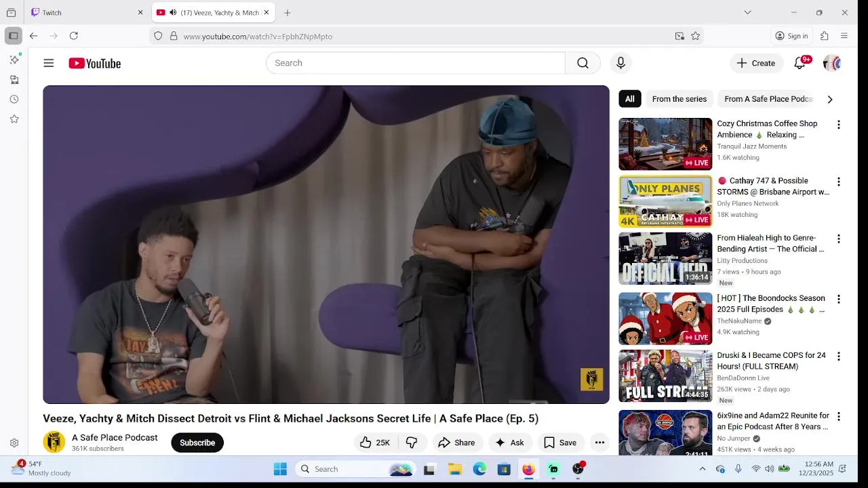Click A Safe Place Podcast channel avatar

[x=54, y=442]
